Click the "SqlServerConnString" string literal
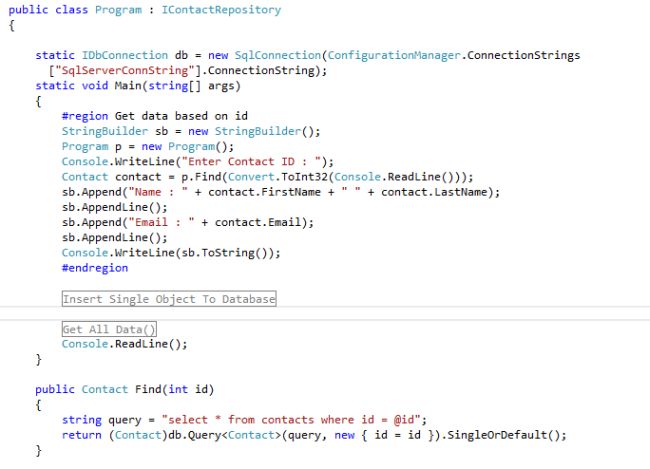Viewport: 650px width, 469px height. (x=125, y=70)
